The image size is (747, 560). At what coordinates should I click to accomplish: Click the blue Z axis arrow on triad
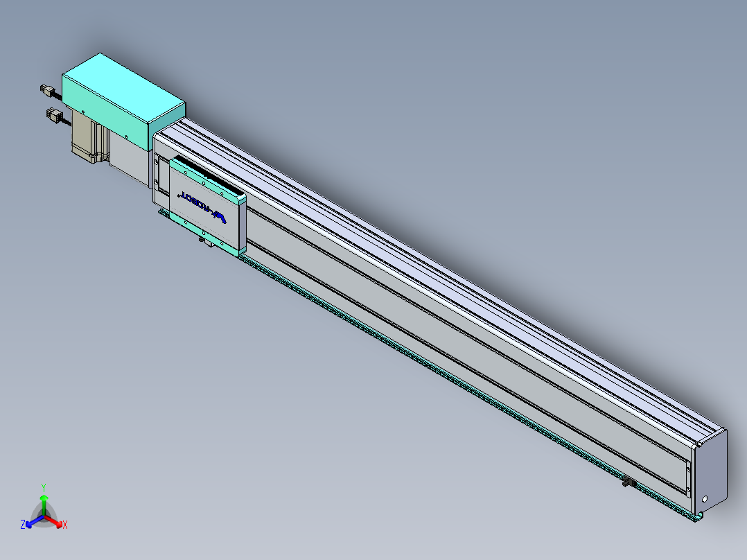coord(35,521)
